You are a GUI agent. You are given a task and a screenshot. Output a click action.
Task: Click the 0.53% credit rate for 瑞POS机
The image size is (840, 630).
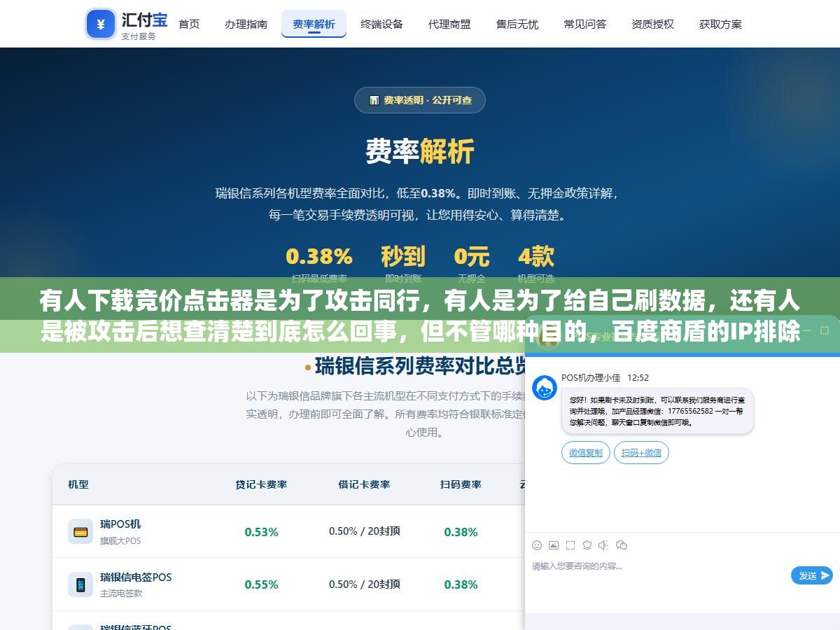261,532
